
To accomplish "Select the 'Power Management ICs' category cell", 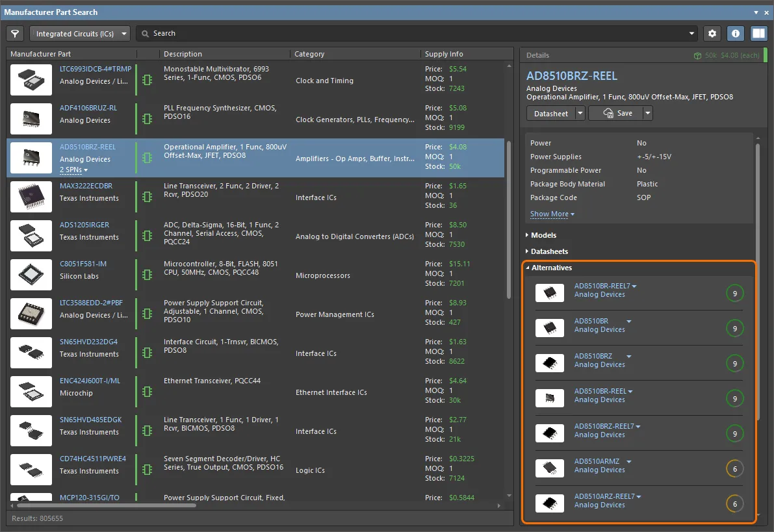I will (335, 315).
